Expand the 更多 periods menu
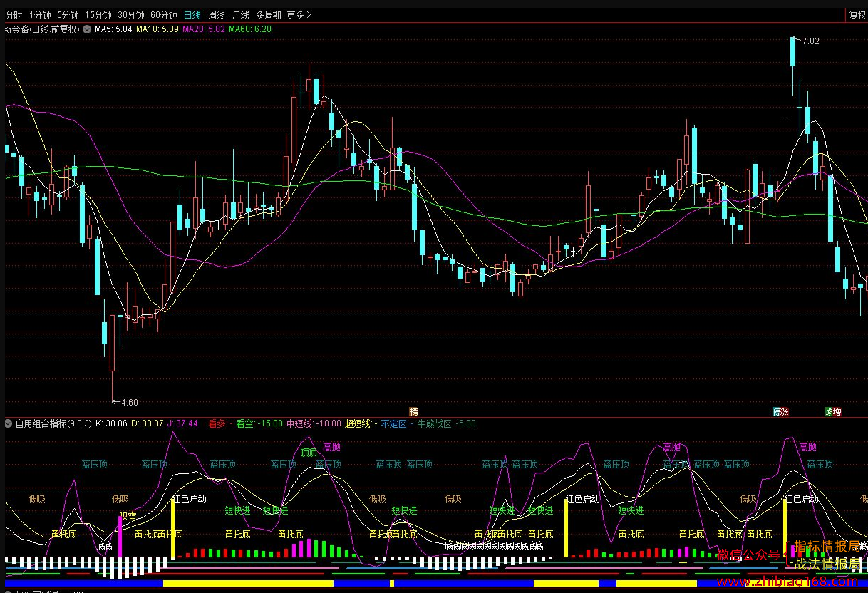The width and height of the screenshot is (868, 593). [299, 15]
